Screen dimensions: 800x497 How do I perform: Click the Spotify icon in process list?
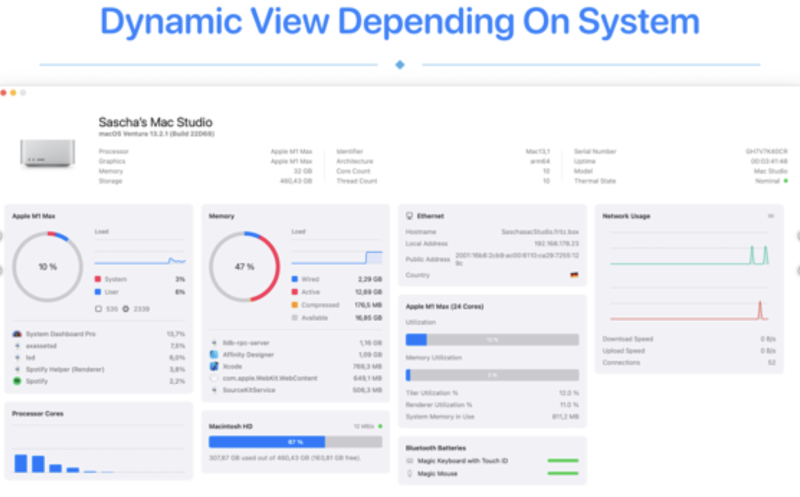click(x=17, y=381)
